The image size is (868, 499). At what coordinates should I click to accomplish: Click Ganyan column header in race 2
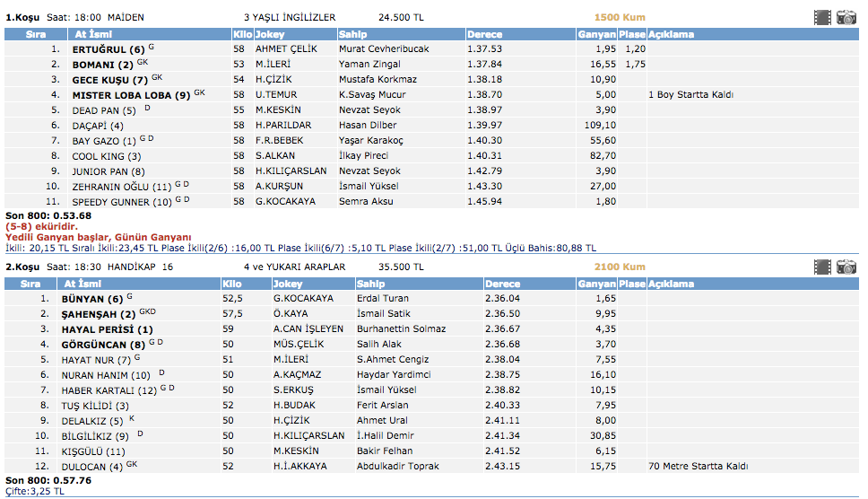596,284
